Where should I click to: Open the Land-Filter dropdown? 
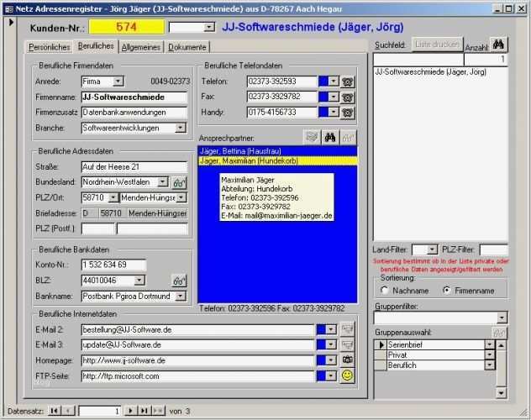point(432,250)
